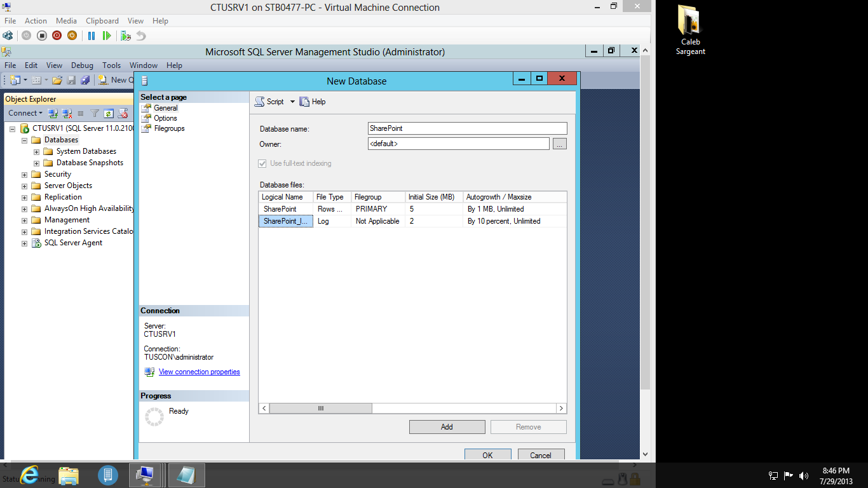This screenshot has width=868, height=488.
Task: Open File Explorer from the taskbar
Action: [69, 475]
